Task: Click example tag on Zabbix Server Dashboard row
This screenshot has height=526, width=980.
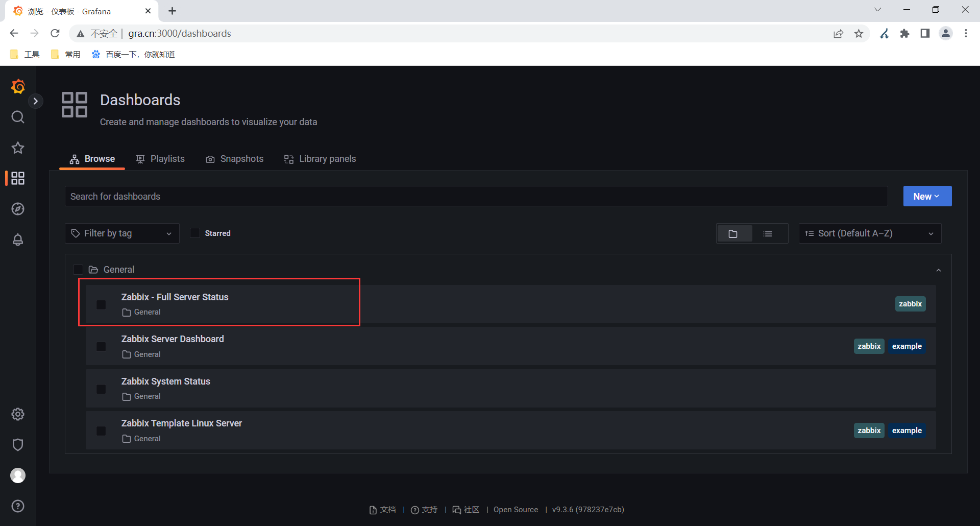Action: [x=907, y=346]
